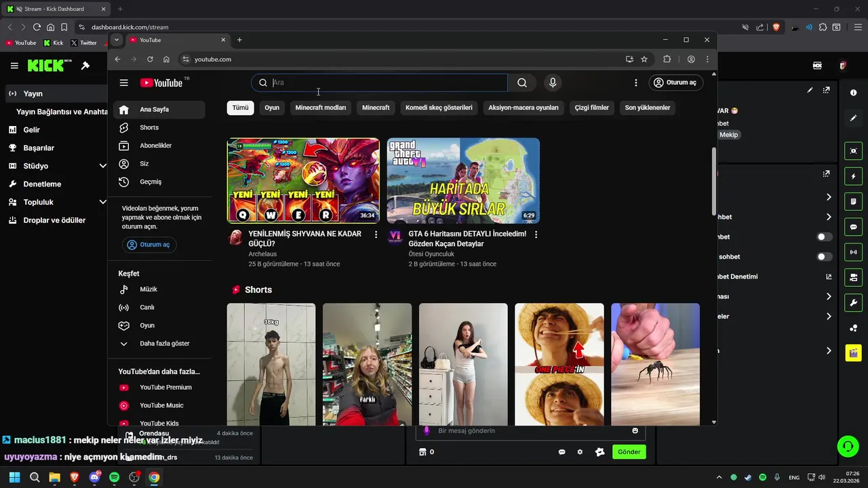The image size is (868, 488).
Task: Open 'Oyun' under Keşfet in sidebar
Action: (159, 325)
